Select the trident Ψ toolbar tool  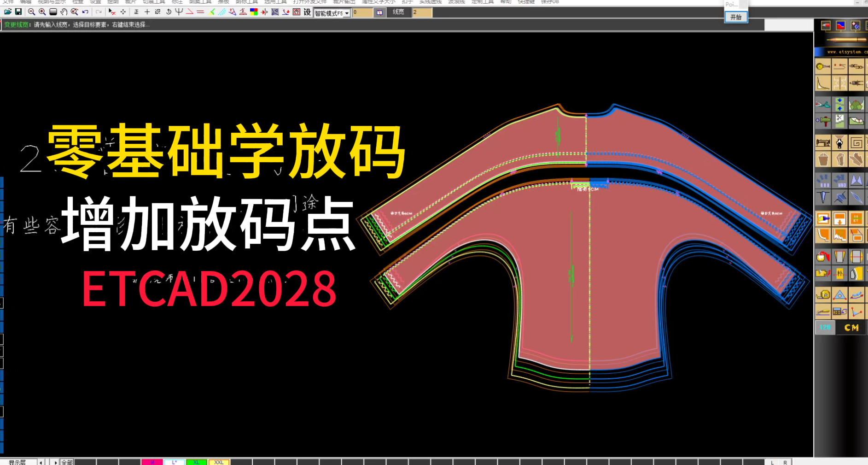179,12
